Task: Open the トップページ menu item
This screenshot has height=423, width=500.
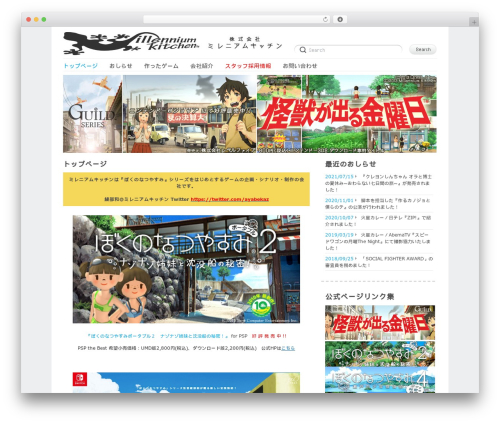Action: pyautogui.click(x=80, y=66)
